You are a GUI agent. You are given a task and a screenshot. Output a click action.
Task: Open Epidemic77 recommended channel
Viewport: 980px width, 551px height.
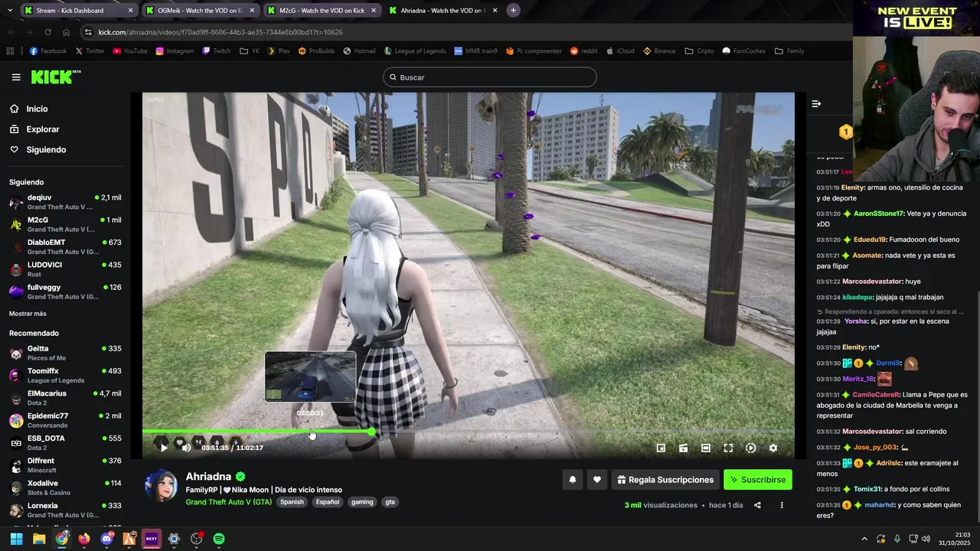tap(65, 420)
